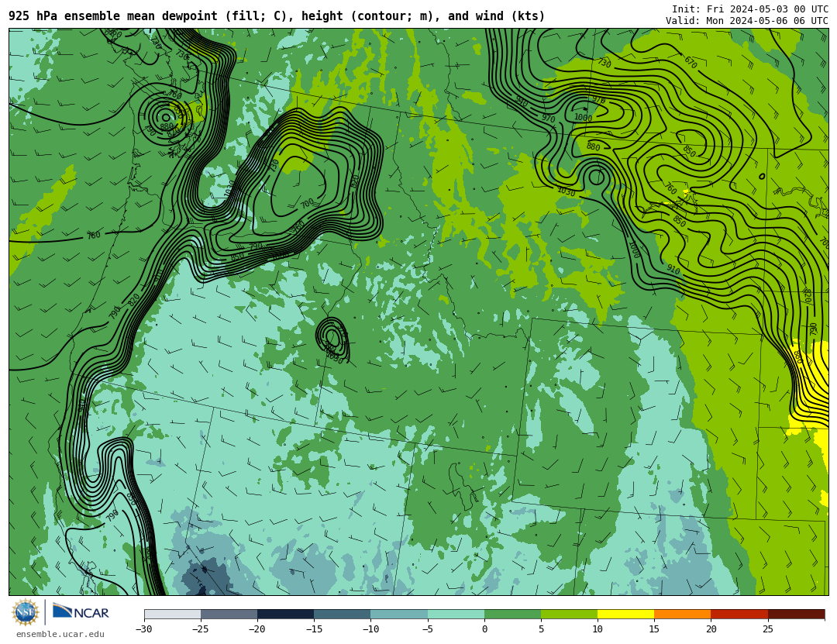Pick the dark brown above-25 colorbar segment
The width and height of the screenshot is (837, 644).
coord(797,614)
